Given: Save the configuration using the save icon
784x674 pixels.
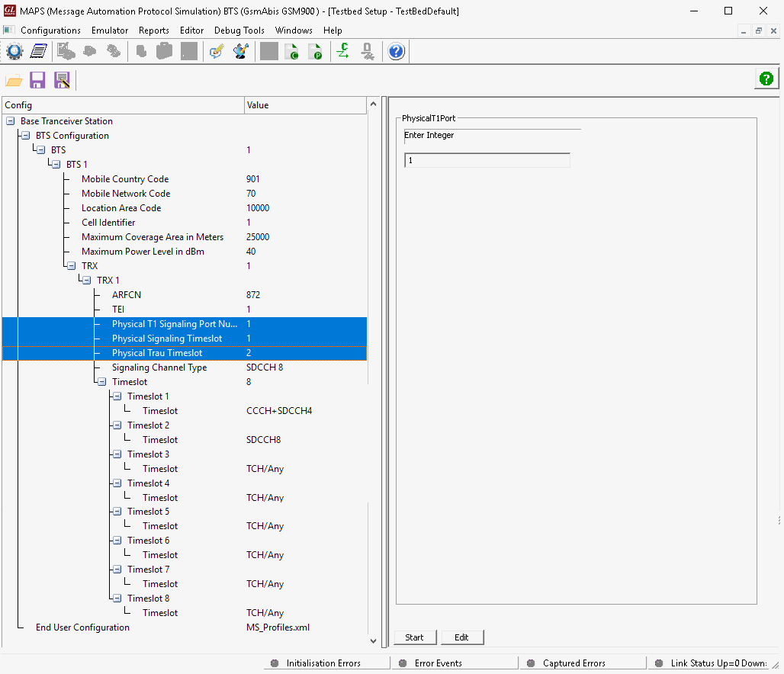Looking at the screenshot, I should [x=37, y=79].
